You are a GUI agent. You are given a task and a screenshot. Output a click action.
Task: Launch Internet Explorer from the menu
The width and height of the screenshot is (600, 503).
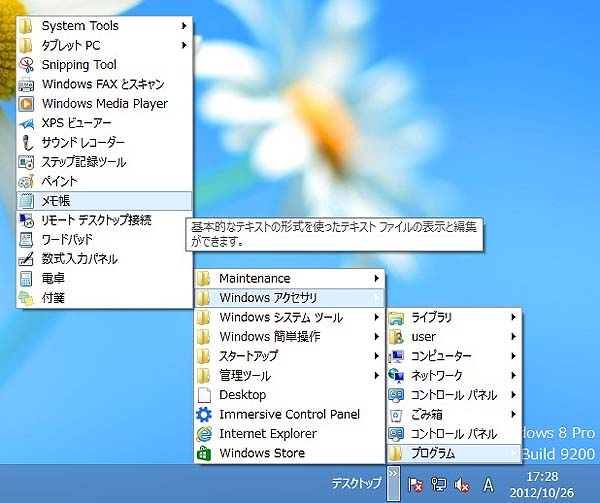pyautogui.click(x=267, y=434)
